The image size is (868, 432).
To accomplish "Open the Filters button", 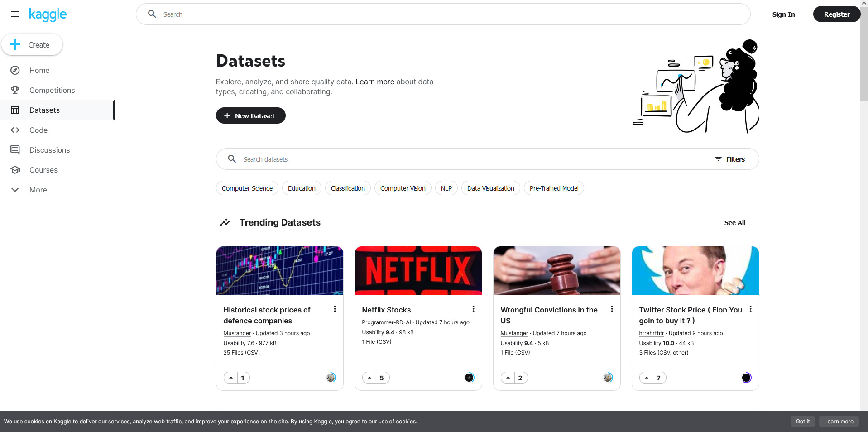I will click(729, 159).
